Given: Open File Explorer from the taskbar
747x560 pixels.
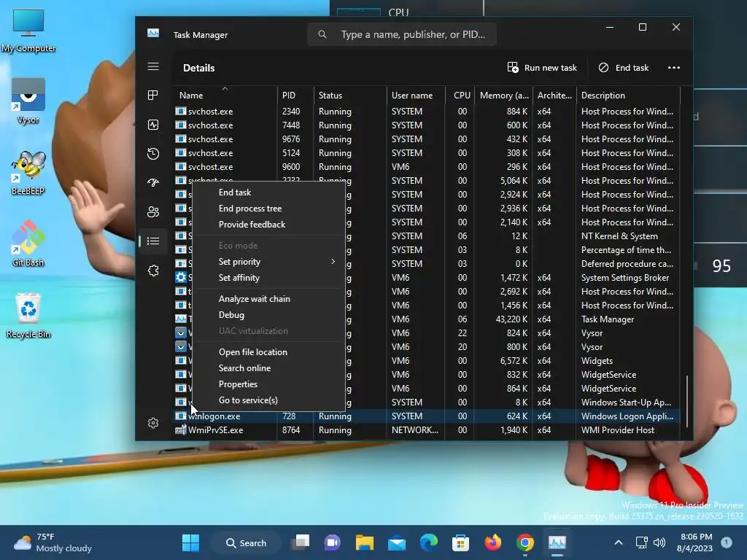Looking at the screenshot, I should click(365, 542).
